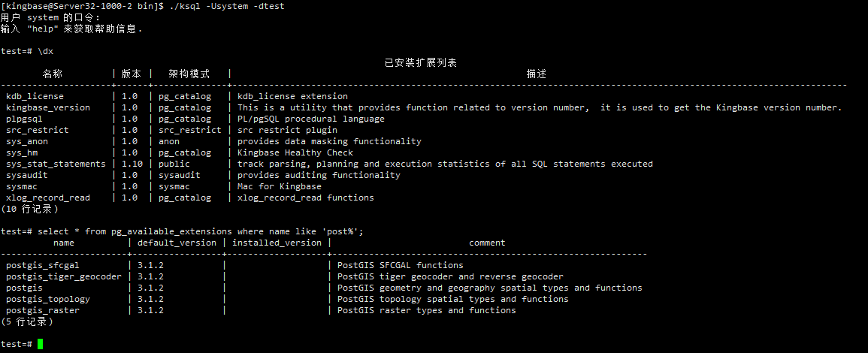Select the sys_anon extension name

click(x=27, y=141)
